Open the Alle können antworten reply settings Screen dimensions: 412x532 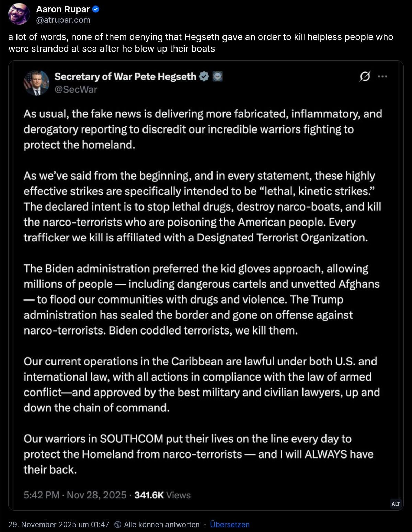click(x=162, y=524)
